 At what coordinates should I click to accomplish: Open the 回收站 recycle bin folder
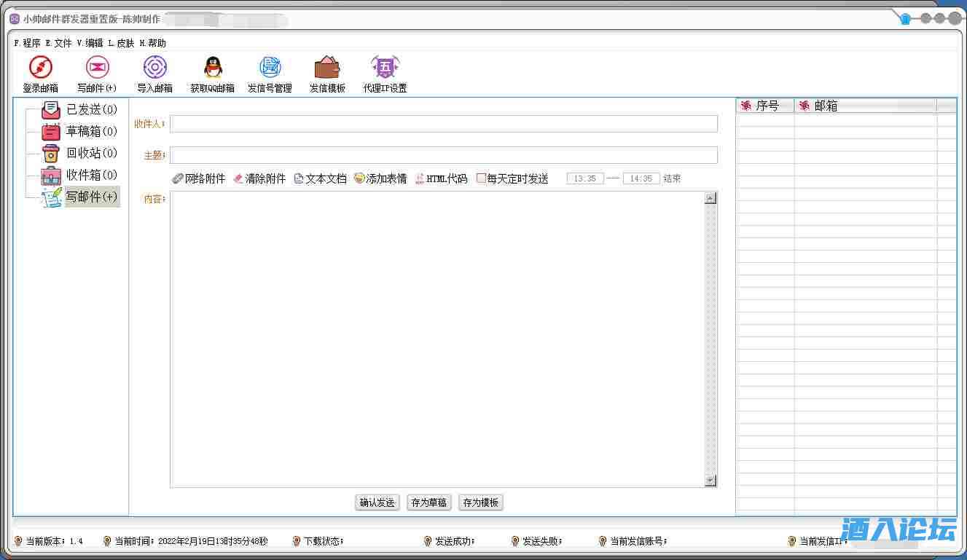(x=91, y=153)
